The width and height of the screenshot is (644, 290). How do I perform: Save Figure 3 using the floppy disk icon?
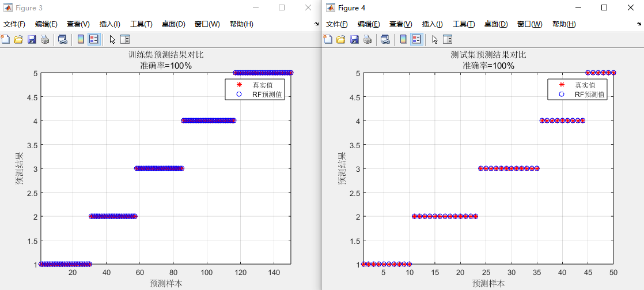(32, 39)
